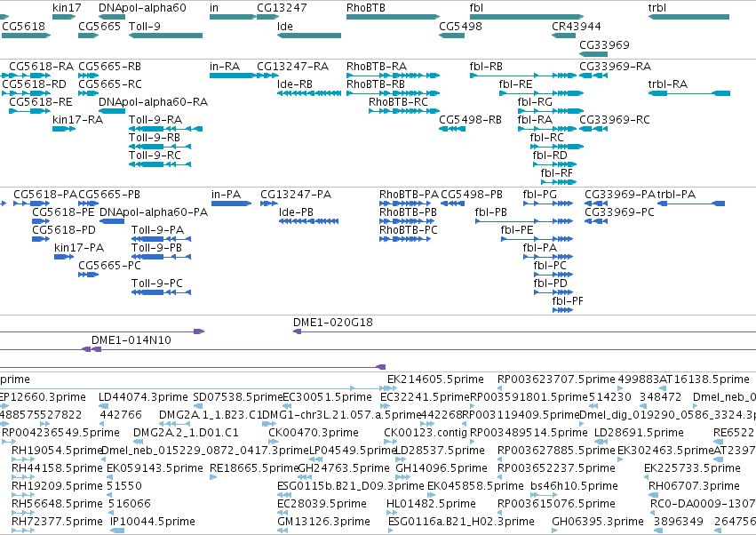This screenshot has width=756, height=535.
Task: Click the EK225733.5prime EST label
Action: (692, 468)
